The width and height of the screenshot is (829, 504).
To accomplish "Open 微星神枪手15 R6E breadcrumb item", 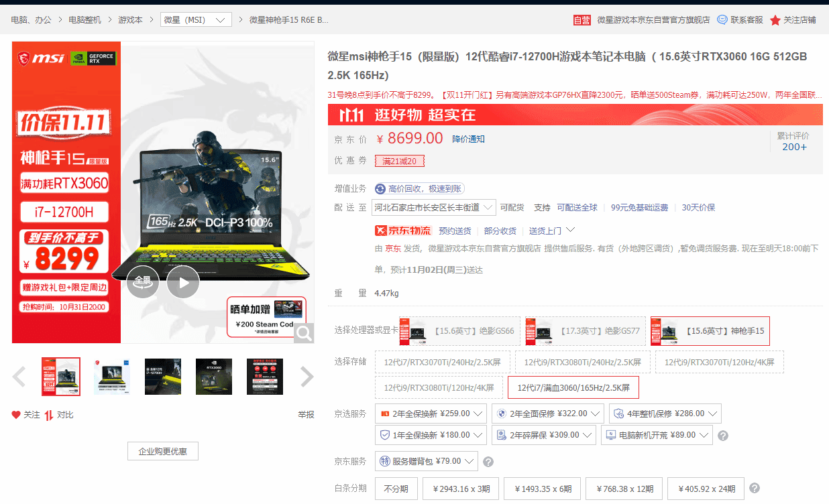I will coord(289,20).
